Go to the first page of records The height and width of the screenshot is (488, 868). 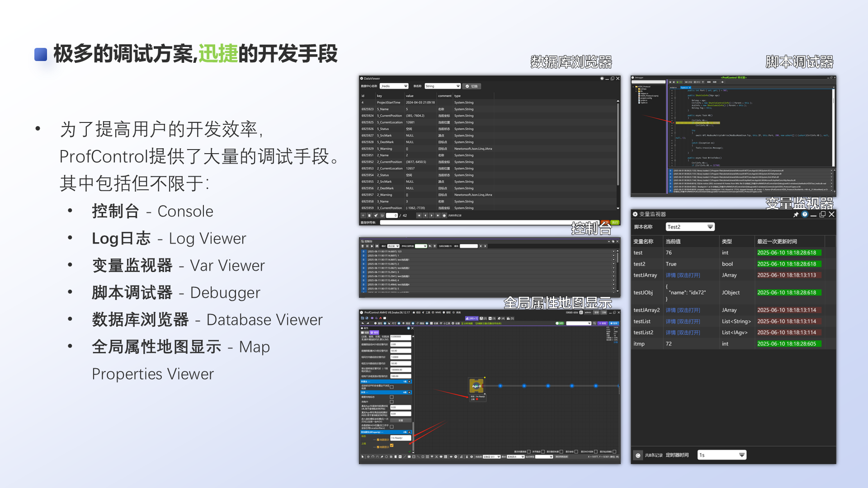coord(419,216)
